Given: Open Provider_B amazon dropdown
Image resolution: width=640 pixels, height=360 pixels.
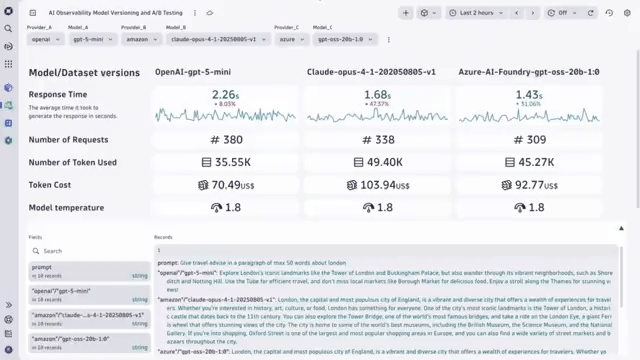Looking at the screenshot, I should (142, 39).
